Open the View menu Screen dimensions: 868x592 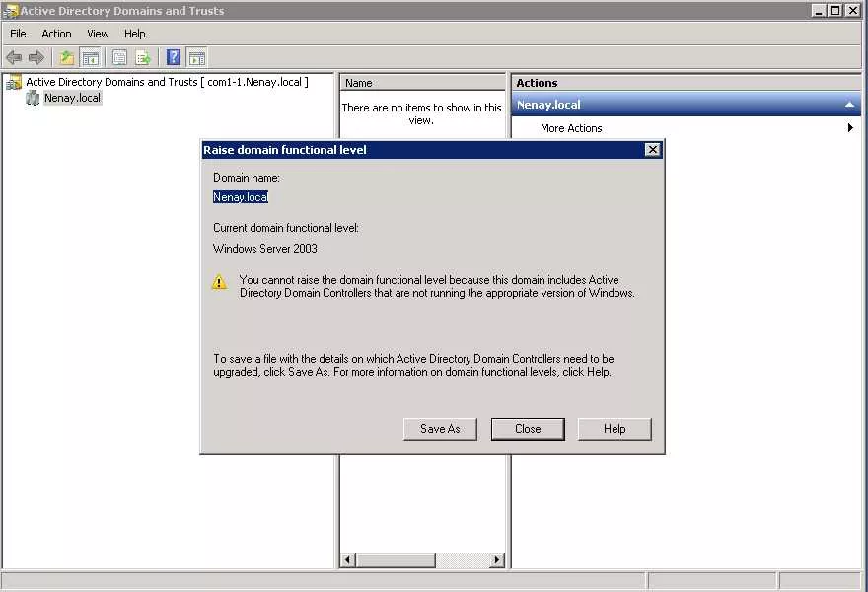98,34
